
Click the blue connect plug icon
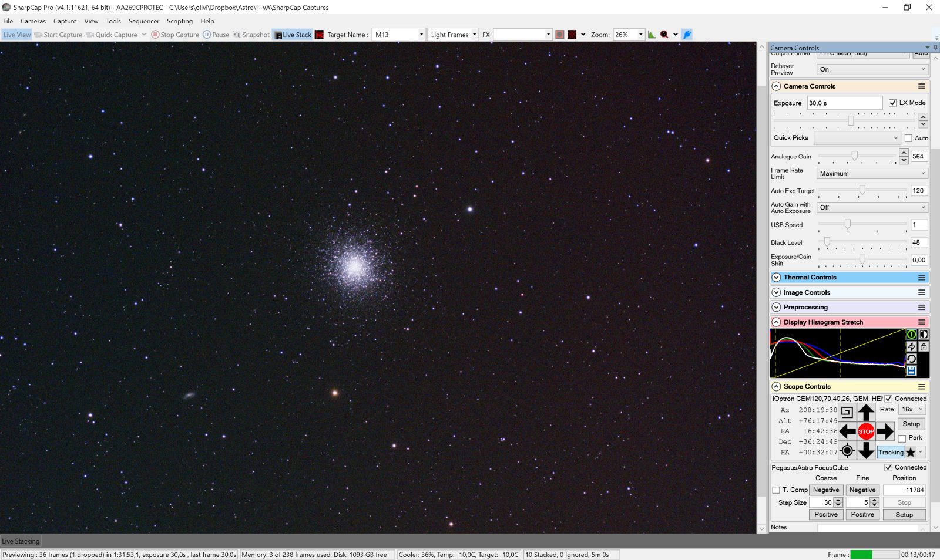tap(687, 34)
